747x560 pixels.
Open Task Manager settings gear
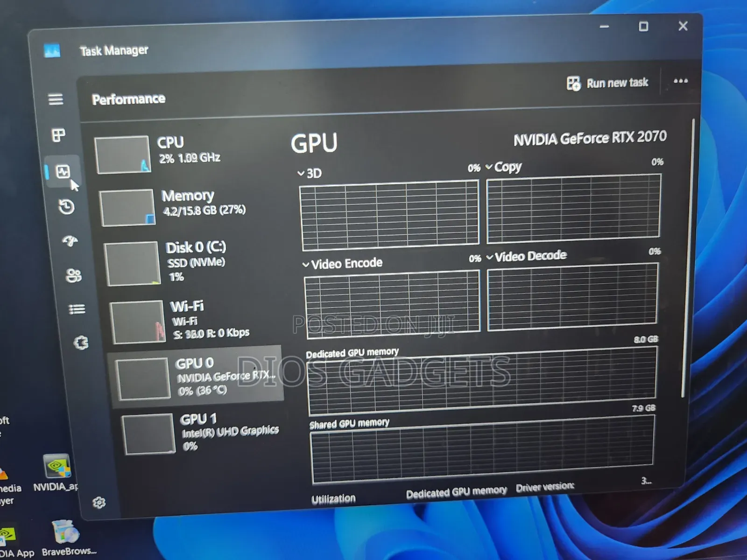coord(99,503)
